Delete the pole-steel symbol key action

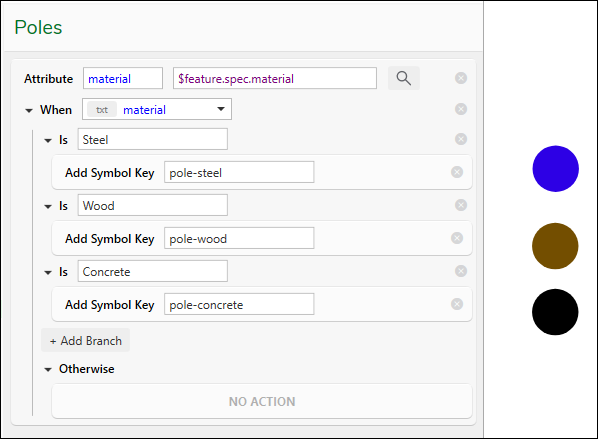(x=457, y=172)
